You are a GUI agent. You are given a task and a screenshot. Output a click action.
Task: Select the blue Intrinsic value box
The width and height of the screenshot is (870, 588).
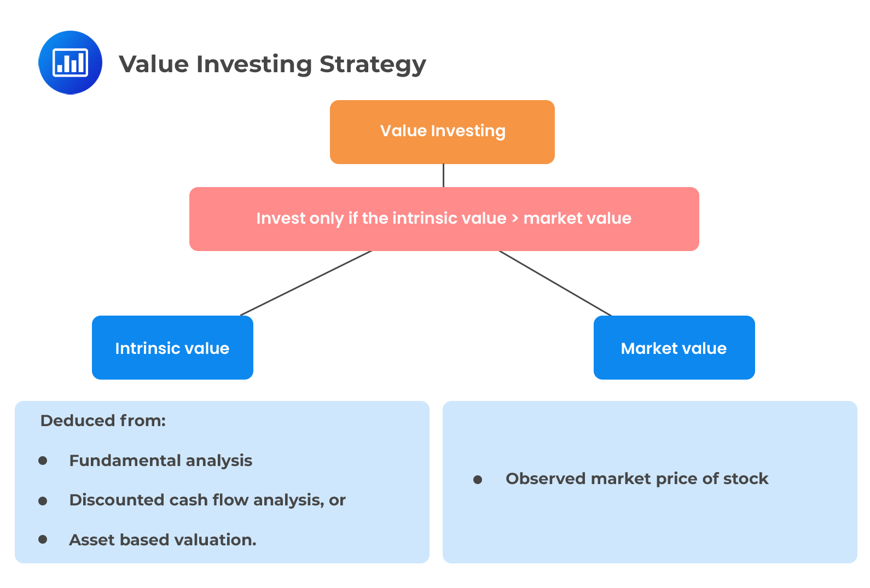point(172,347)
